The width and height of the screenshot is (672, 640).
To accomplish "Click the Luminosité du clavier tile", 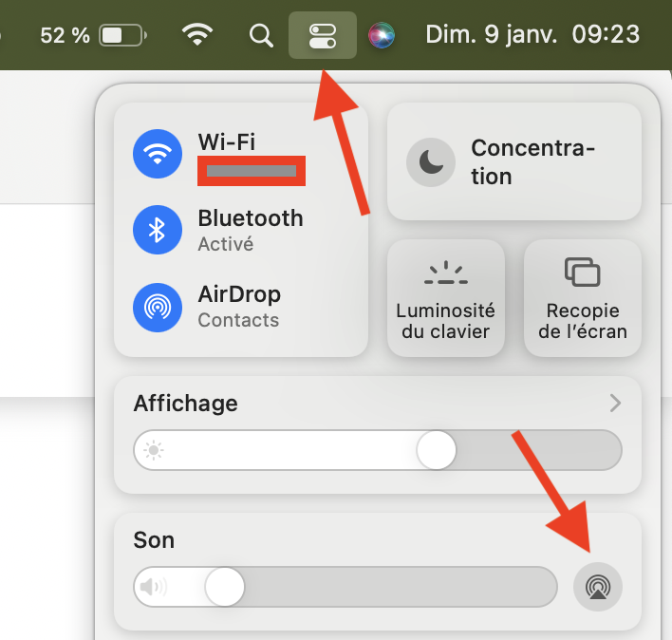I will pyautogui.click(x=446, y=298).
